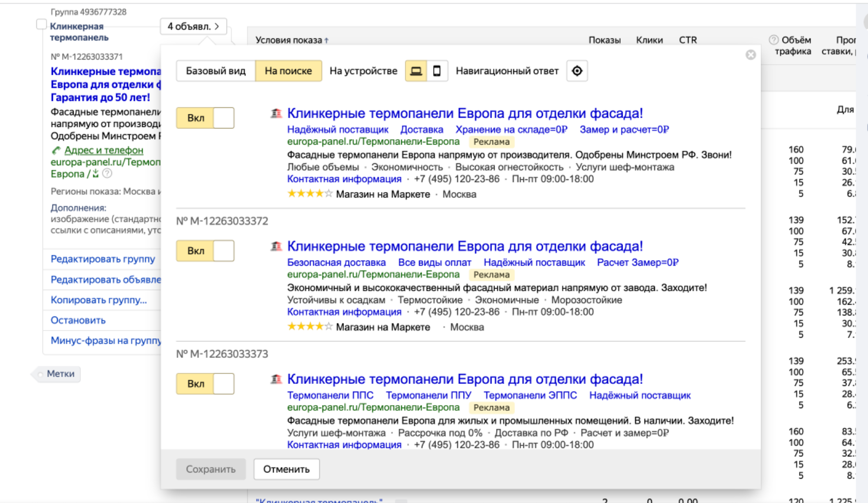This screenshot has height=503, width=868.
Task: Click the Все виды оплат sitelink
Action: [x=435, y=263]
